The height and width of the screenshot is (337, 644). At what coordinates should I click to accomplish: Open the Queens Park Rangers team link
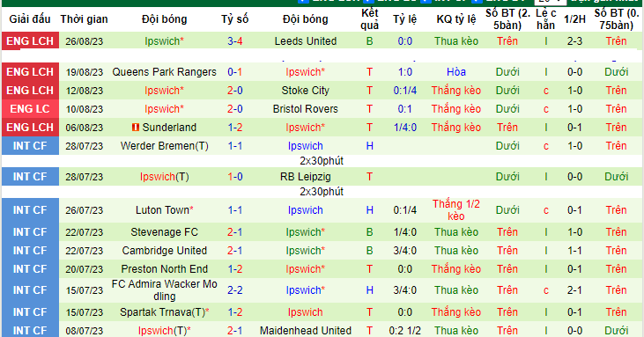point(164,72)
